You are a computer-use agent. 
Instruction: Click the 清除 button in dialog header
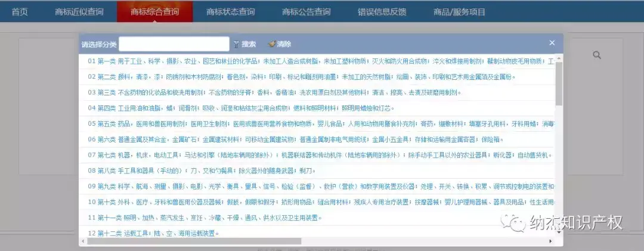(280, 44)
